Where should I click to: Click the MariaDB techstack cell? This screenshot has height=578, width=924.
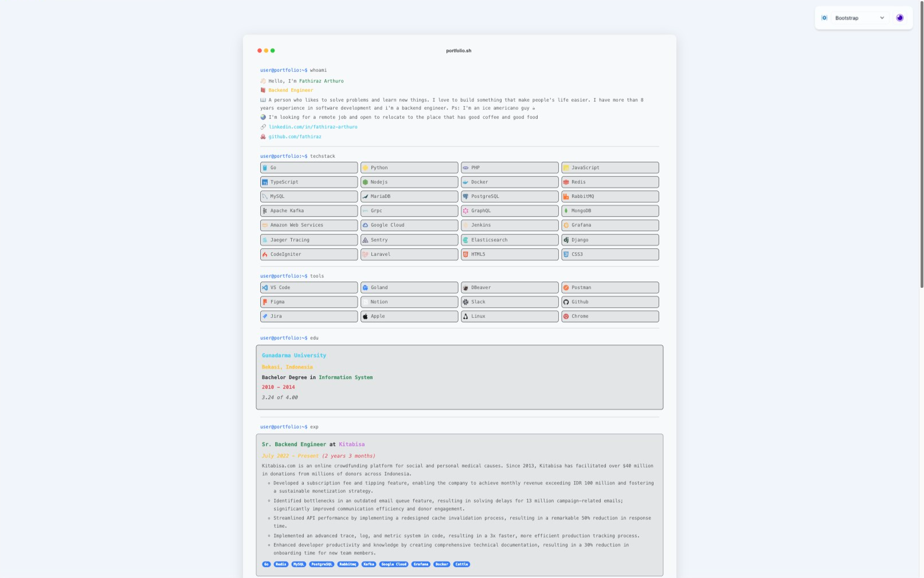tap(409, 196)
